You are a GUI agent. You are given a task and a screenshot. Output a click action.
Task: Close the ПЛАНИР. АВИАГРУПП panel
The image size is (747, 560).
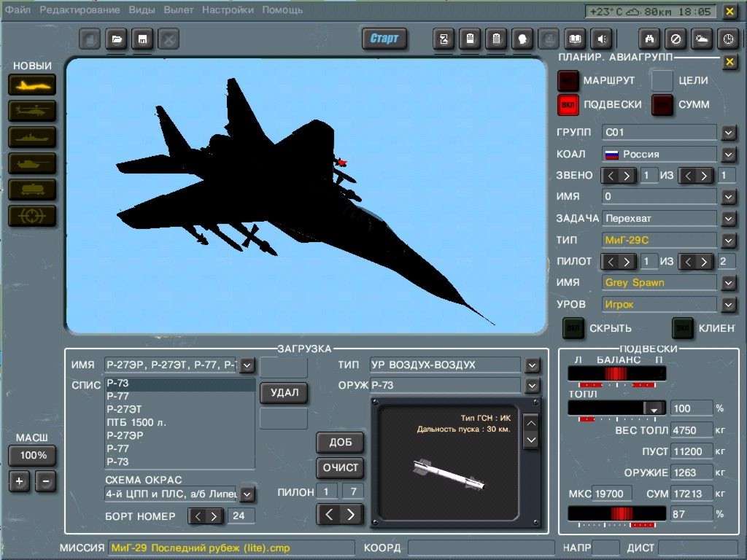729,62
